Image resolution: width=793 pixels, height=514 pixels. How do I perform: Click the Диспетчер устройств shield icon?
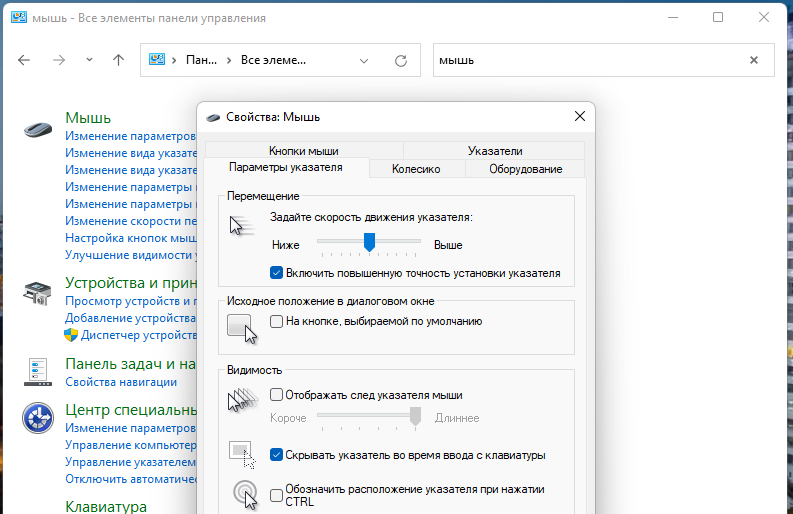[x=72, y=335]
